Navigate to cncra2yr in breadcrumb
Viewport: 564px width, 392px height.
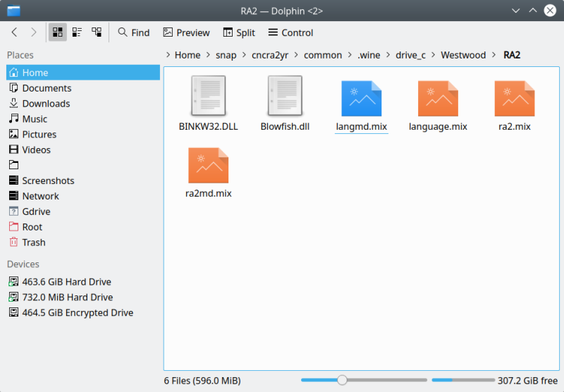tap(270, 55)
